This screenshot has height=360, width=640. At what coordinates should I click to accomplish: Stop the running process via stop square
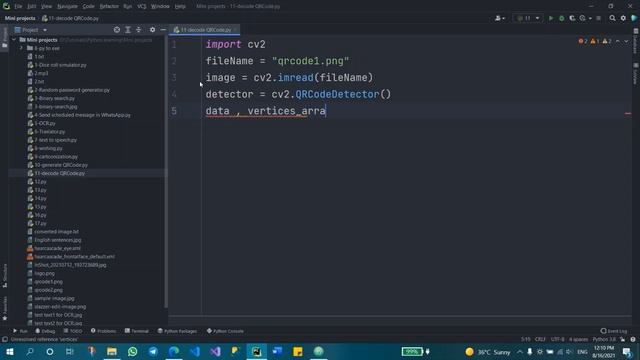coord(598,18)
